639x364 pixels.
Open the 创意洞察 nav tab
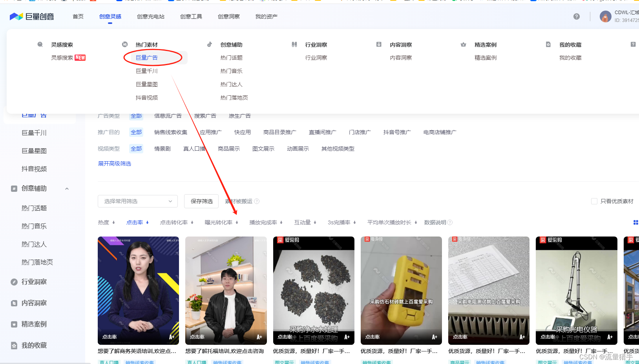coord(229,16)
